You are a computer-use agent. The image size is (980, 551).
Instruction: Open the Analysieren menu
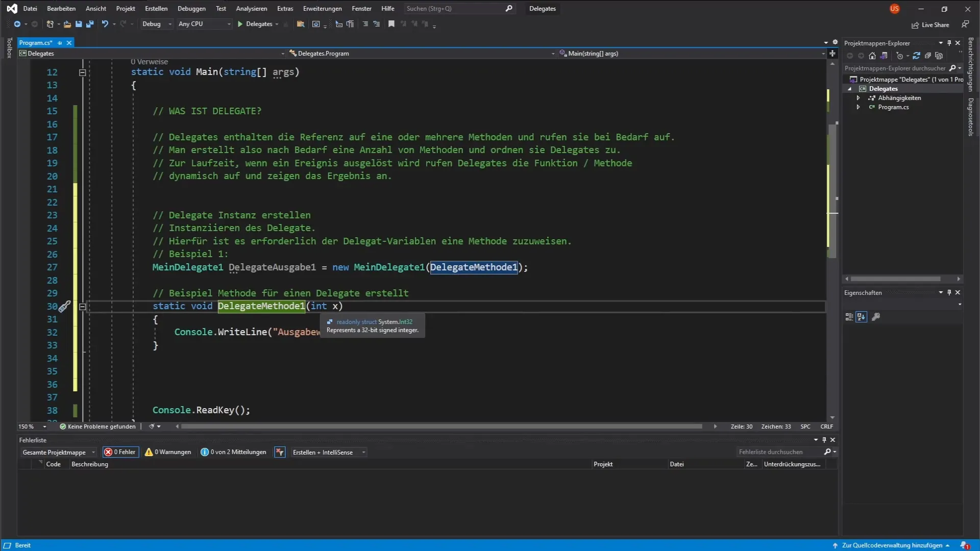click(251, 9)
